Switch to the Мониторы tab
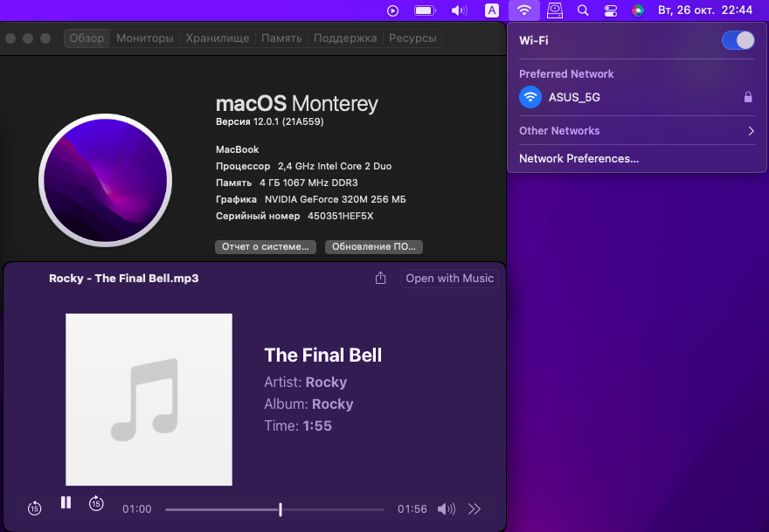This screenshot has height=532, width=769. click(x=145, y=38)
